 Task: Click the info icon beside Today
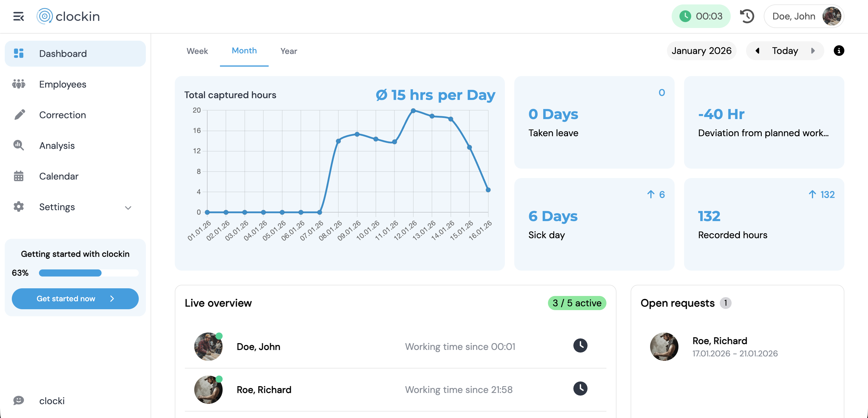[x=838, y=51]
